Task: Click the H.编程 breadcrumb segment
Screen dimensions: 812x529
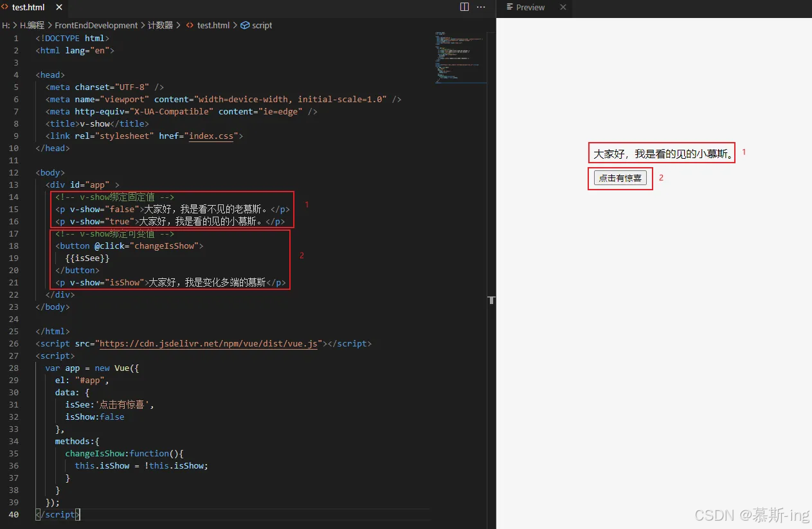Action: (x=32, y=25)
